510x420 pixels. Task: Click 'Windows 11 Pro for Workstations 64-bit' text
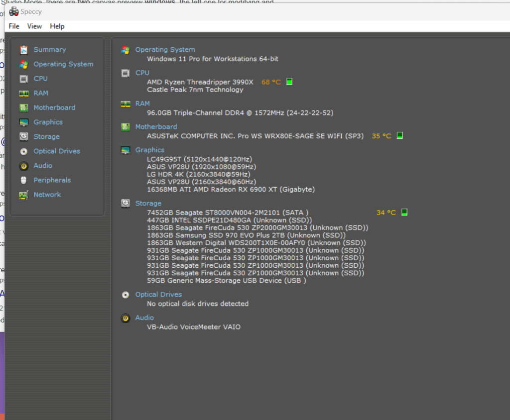pyautogui.click(x=213, y=59)
